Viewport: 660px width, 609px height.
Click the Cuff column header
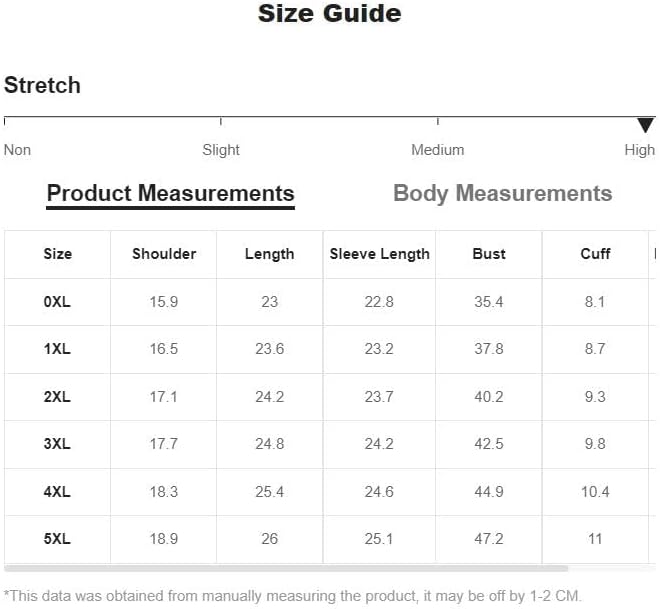click(x=595, y=254)
